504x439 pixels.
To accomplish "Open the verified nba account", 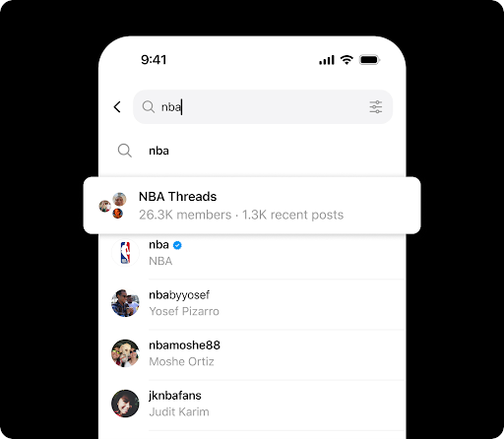I will [x=252, y=253].
